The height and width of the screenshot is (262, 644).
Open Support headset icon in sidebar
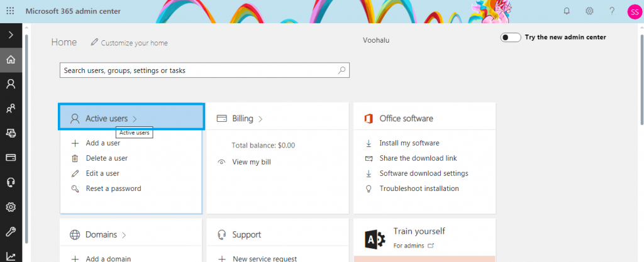pos(11,182)
